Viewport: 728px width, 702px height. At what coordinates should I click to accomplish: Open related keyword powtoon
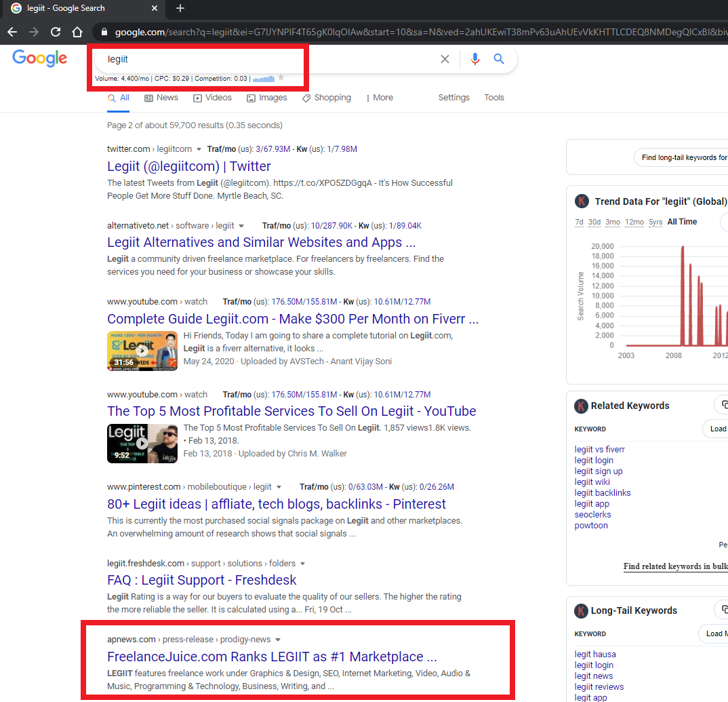(x=591, y=526)
